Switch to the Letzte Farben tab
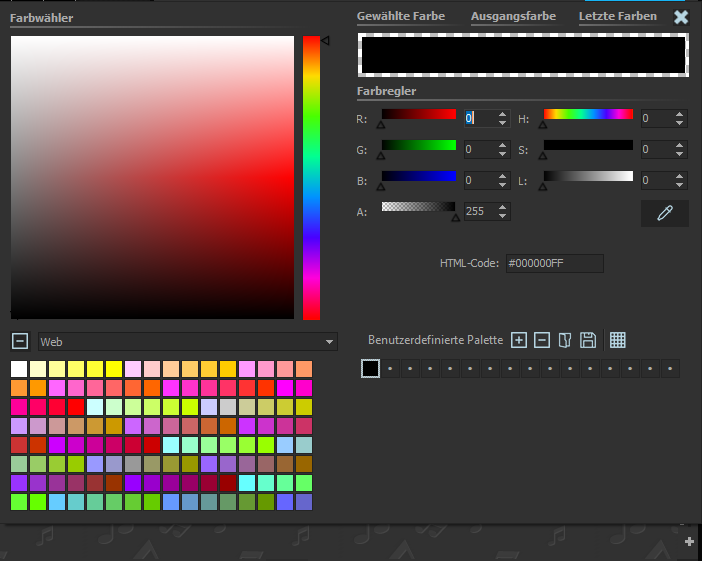 [618, 16]
